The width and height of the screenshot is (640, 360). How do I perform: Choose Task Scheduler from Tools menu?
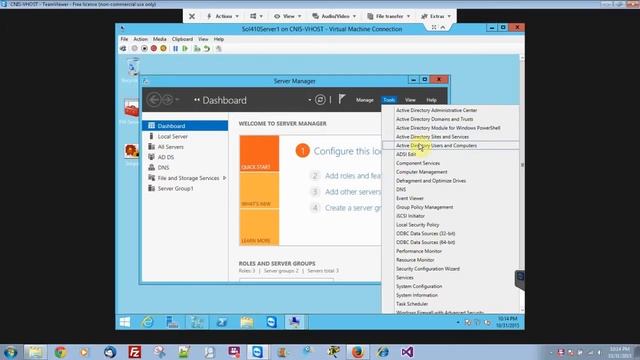(412, 304)
